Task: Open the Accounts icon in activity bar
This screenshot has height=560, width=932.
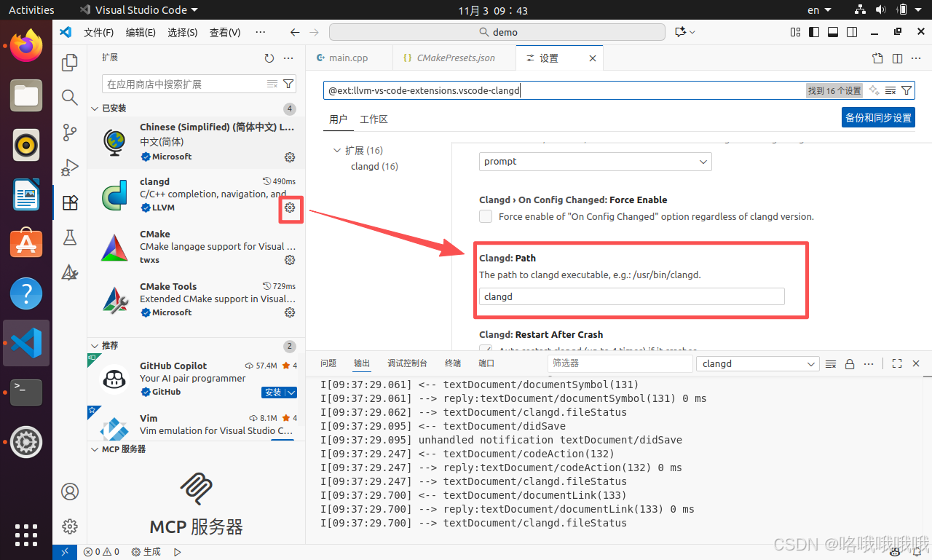Action: pyautogui.click(x=70, y=492)
